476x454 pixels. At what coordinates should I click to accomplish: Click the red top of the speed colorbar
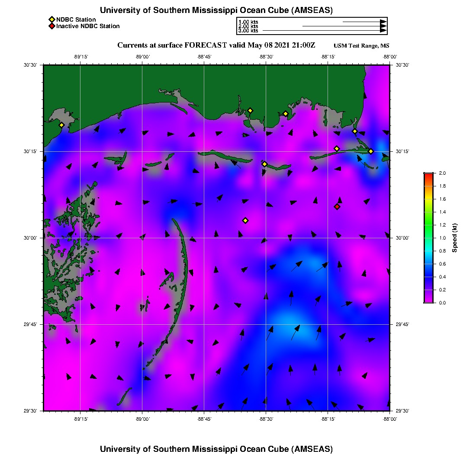point(428,175)
